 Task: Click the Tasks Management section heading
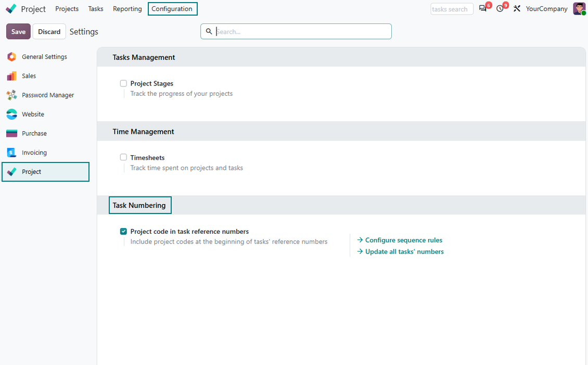point(144,57)
